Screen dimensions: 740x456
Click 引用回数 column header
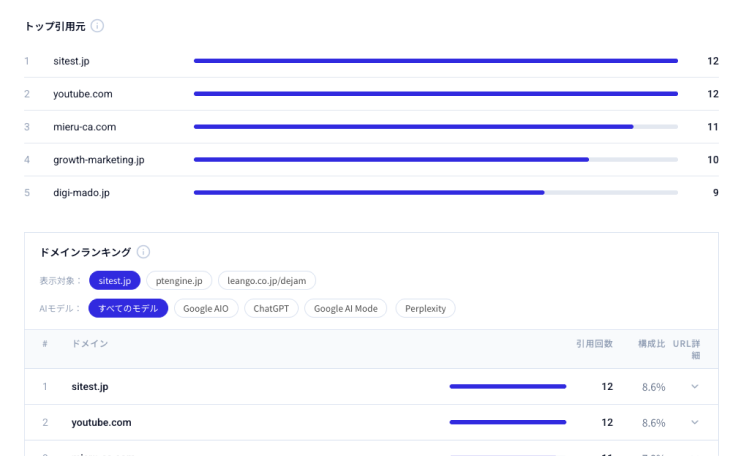[x=594, y=344]
